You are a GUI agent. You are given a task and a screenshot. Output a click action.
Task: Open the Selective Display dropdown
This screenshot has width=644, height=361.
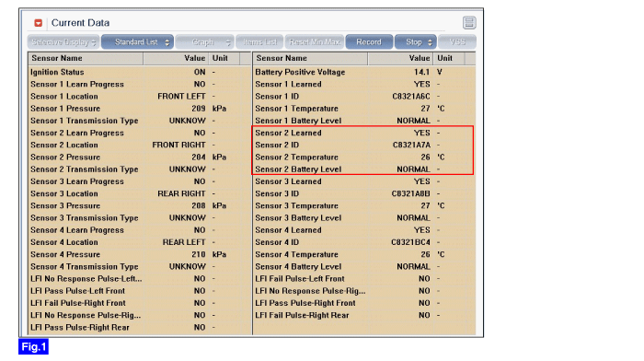[63, 42]
